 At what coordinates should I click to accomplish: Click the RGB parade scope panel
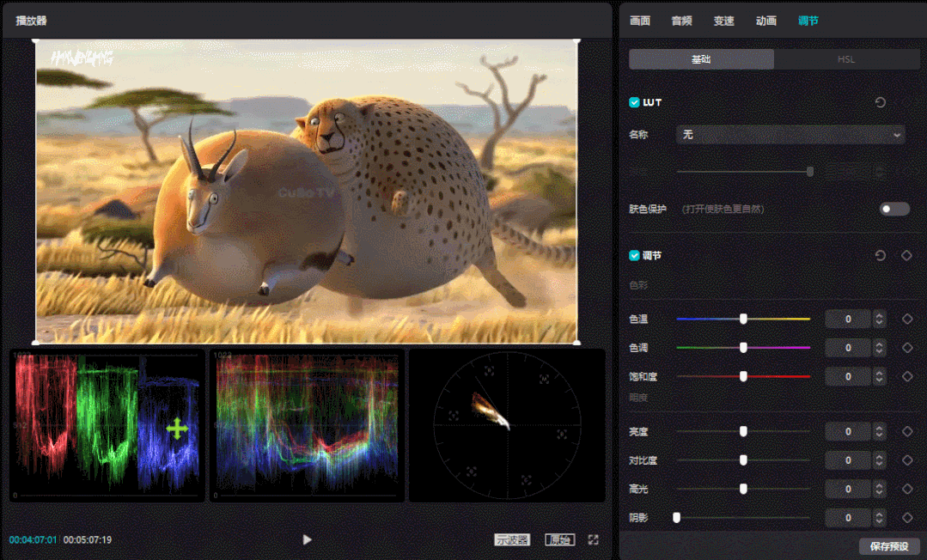coord(107,425)
